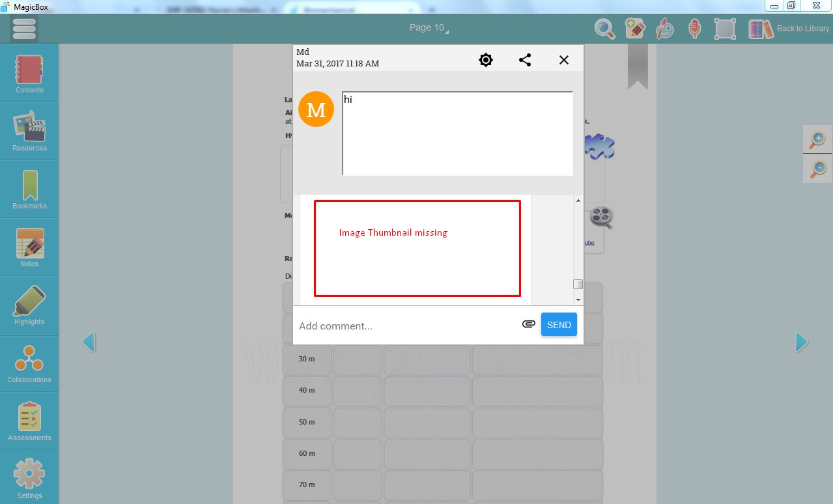
Task: Click the comments scrollbar down arrow
Action: tap(578, 300)
